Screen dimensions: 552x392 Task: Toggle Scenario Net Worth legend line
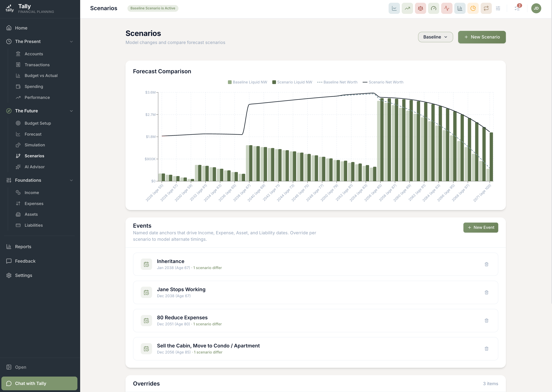click(x=383, y=82)
